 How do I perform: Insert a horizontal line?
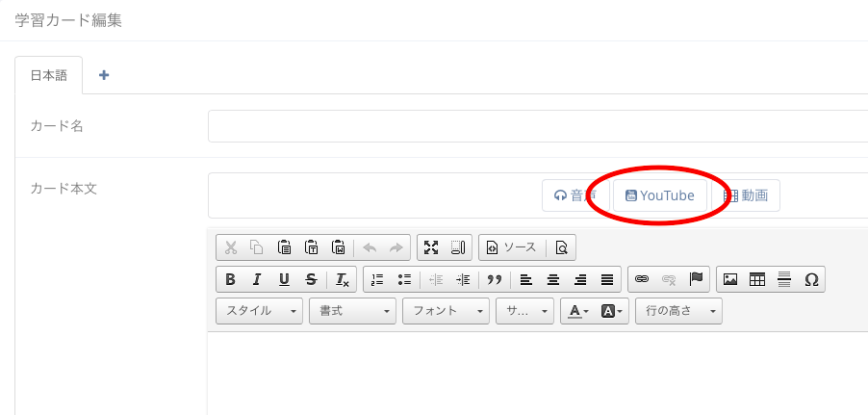pyautogui.click(x=784, y=280)
